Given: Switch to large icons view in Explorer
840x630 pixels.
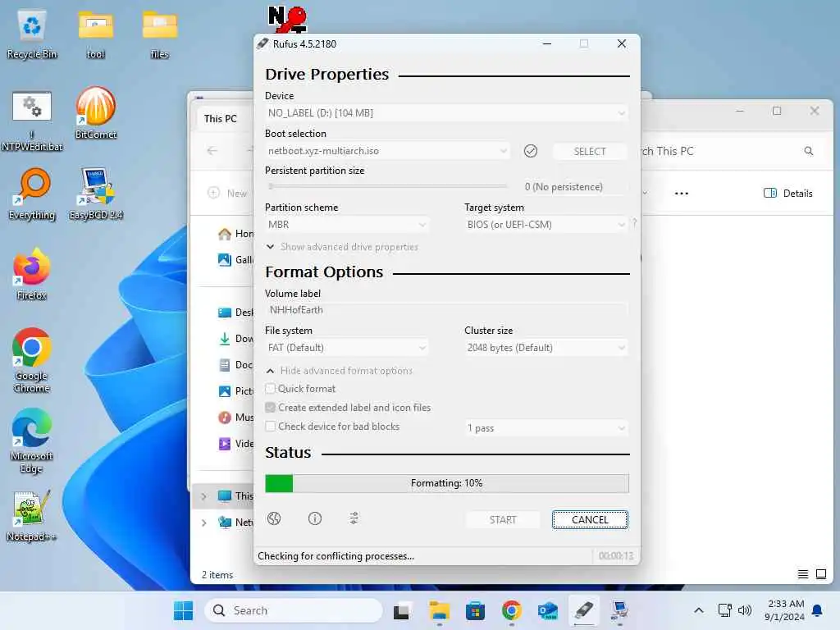Looking at the screenshot, I should (x=821, y=574).
